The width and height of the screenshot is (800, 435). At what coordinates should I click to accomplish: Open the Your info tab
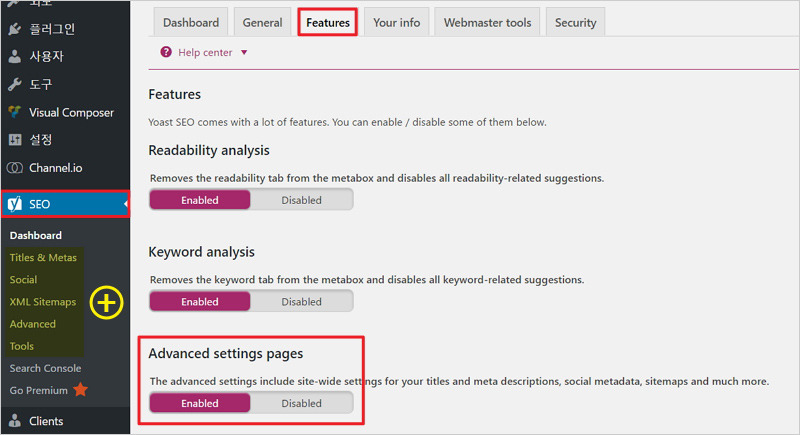[396, 22]
